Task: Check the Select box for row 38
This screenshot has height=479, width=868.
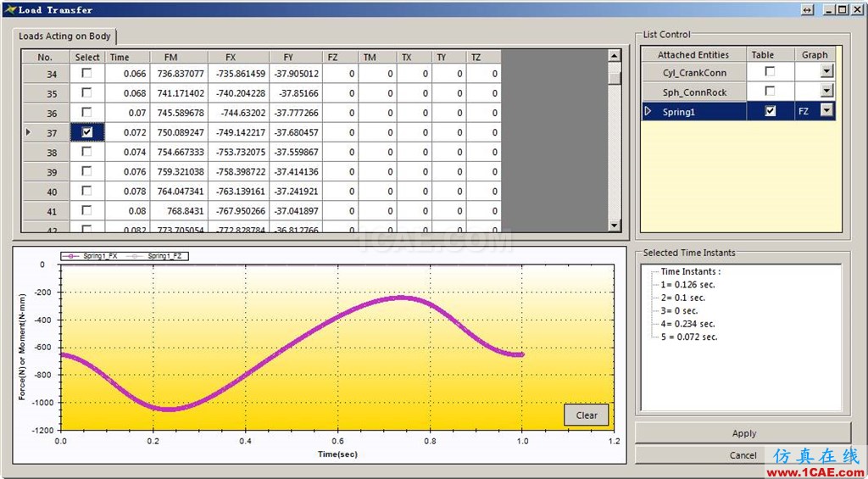Action: [x=87, y=152]
